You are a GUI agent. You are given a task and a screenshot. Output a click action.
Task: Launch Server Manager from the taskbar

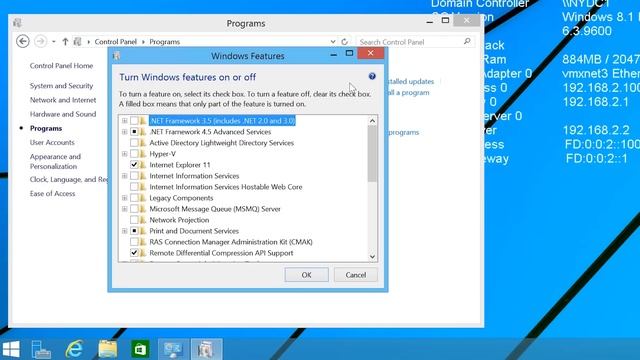pos(41,349)
